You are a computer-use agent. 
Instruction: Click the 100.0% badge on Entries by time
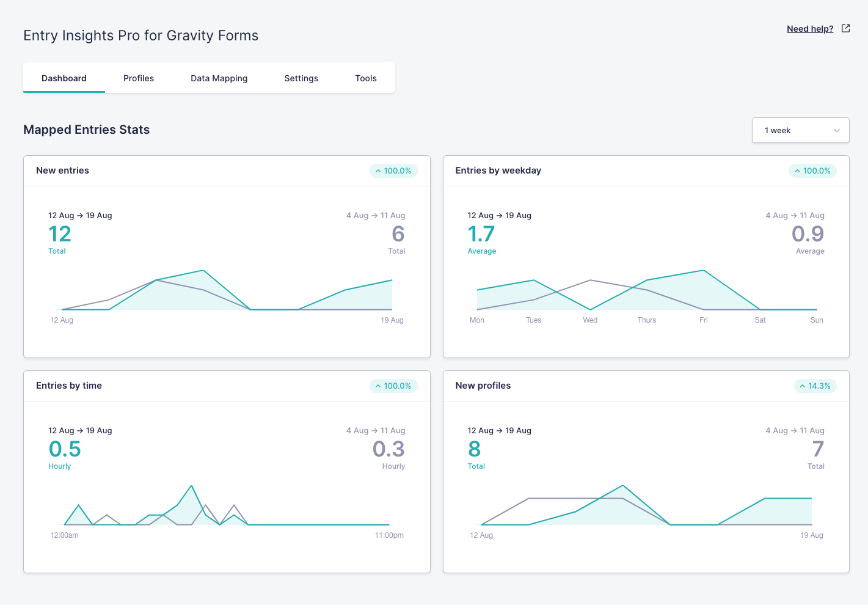(393, 386)
